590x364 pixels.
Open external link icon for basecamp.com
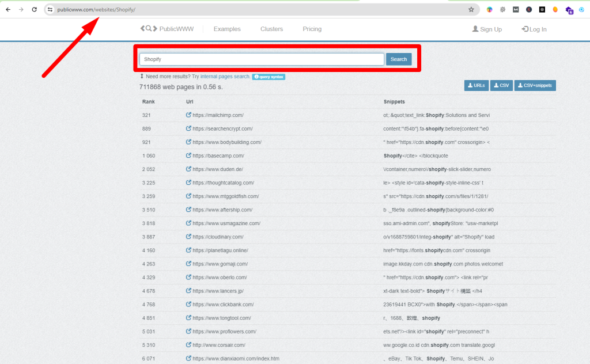click(x=188, y=156)
